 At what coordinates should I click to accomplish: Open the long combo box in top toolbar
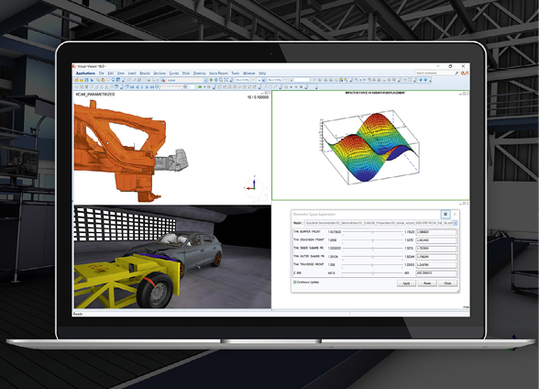point(187,80)
